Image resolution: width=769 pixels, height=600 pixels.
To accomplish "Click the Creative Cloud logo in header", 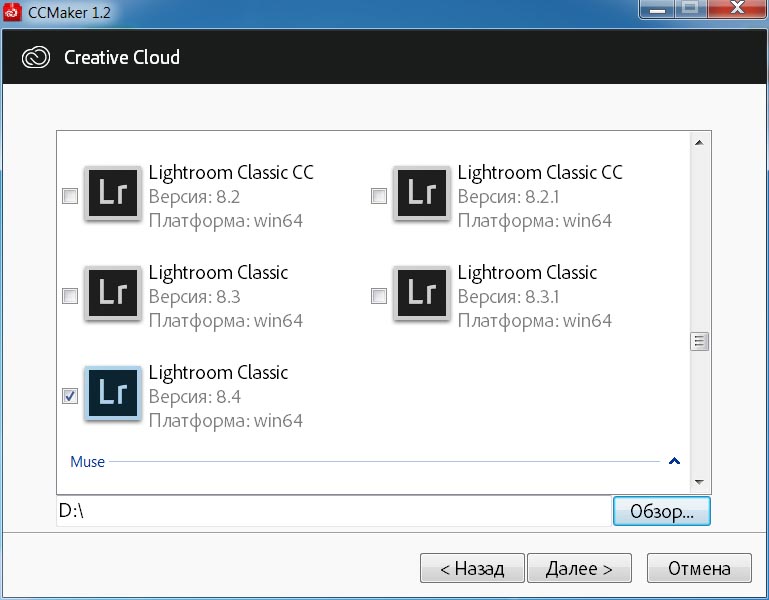I will 36,57.
